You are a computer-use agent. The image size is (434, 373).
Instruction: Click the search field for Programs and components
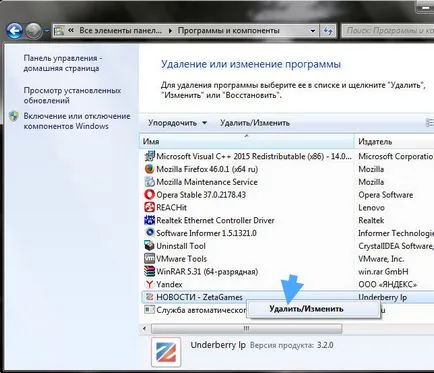388,31
